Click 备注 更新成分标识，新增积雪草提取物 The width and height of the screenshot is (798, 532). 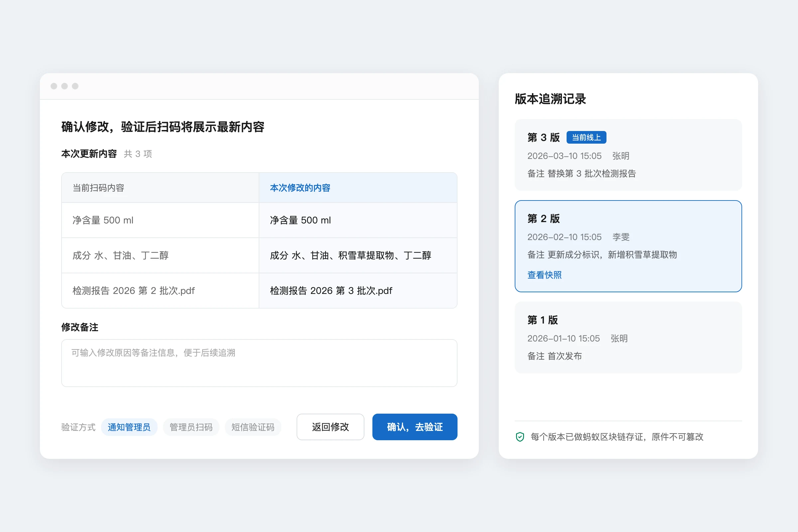(x=602, y=255)
